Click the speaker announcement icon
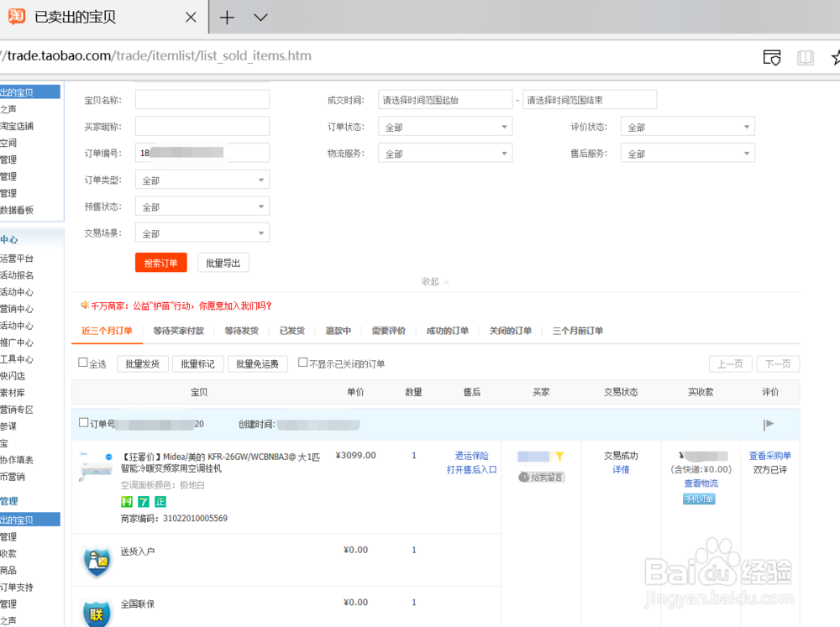The image size is (840, 627). pyautogui.click(x=85, y=306)
